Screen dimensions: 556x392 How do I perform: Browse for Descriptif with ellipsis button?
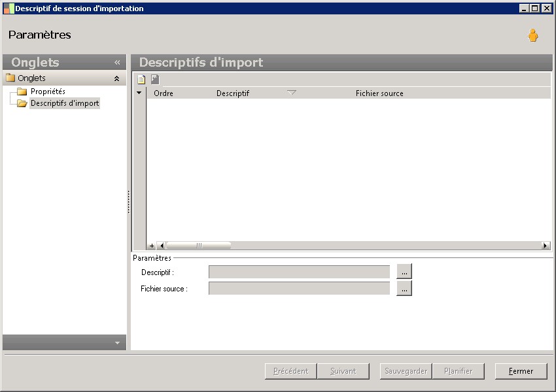tap(404, 272)
